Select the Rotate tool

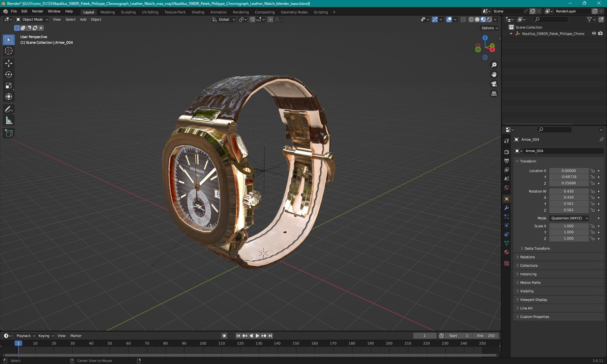coord(9,74)
